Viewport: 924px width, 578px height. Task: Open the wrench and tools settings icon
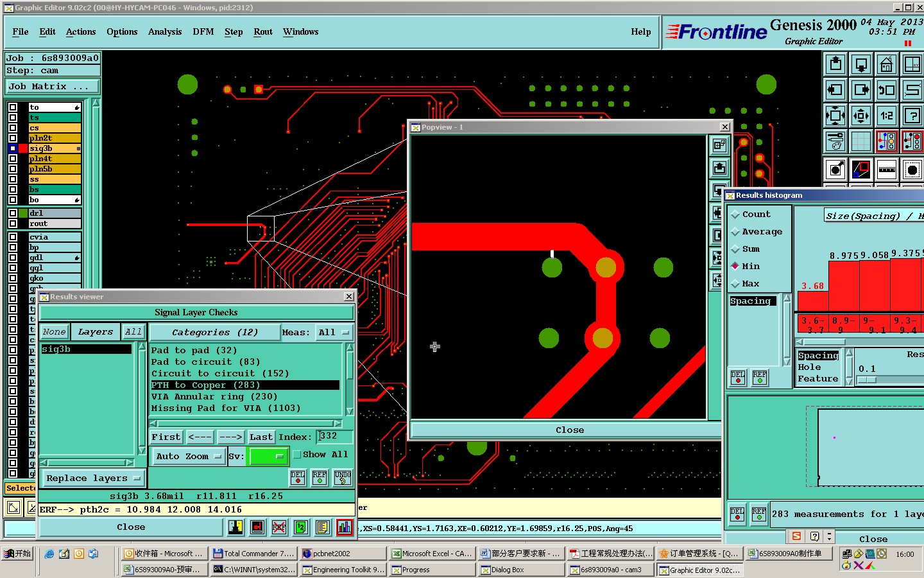point(835,141)
